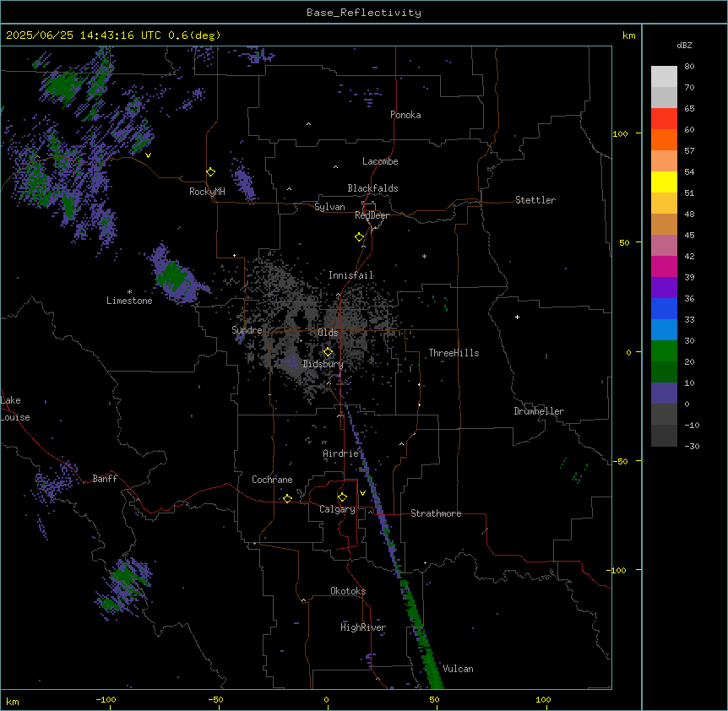Click the HighRiver label
Screen dimensions: 728x711
[x=363, y=627]
